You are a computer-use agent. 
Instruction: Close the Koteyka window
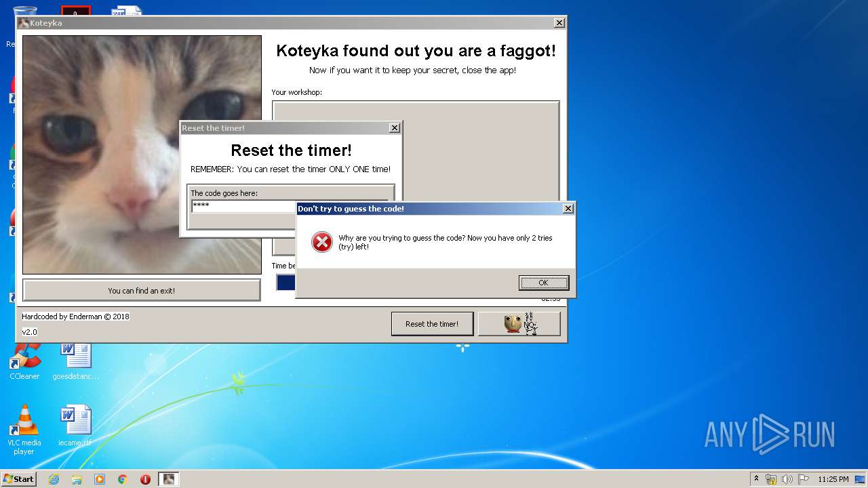(x=559, y=23)
